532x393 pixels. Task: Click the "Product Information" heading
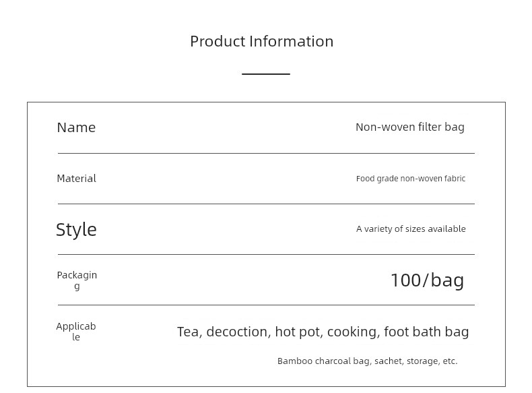click(x=261, y=41)
